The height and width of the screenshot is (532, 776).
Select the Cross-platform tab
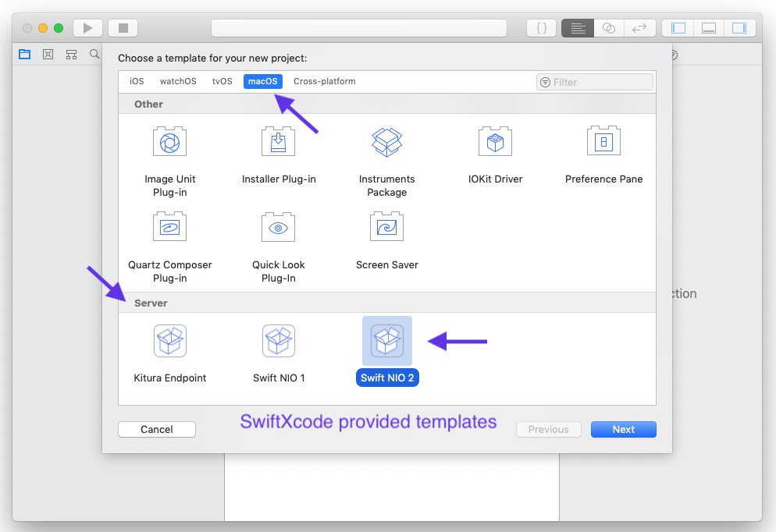(x=324, y=81)
